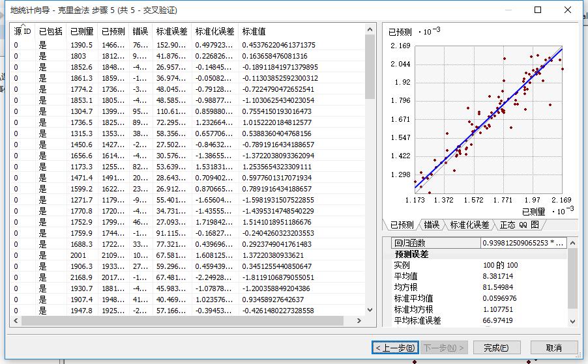Select measured value 1688.3
Viewport: 588px width, 364px height.
pyautogui.click(x=81, y=244)
